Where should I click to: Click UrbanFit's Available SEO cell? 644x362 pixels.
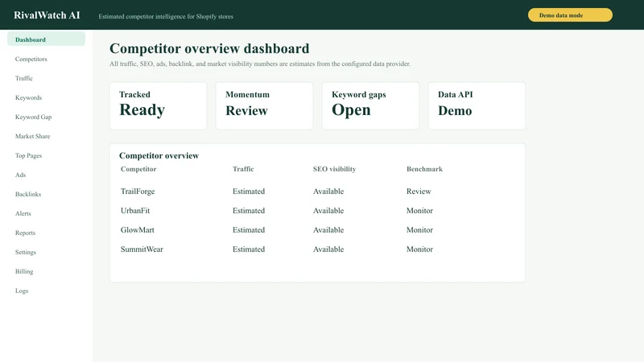328,211
